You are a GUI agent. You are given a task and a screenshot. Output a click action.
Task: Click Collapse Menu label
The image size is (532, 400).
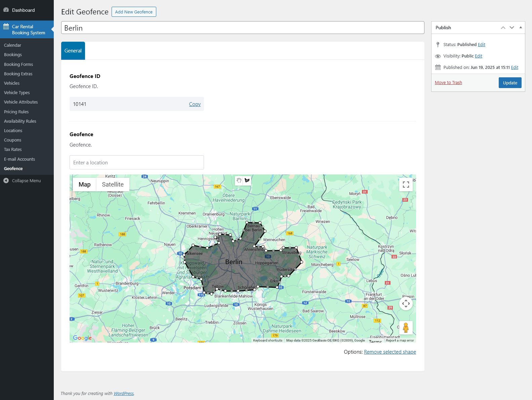tap(26, 181)
